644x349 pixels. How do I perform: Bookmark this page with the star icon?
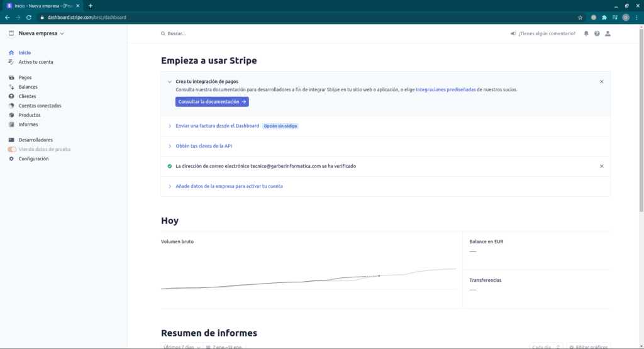click(x=580, y=17)
